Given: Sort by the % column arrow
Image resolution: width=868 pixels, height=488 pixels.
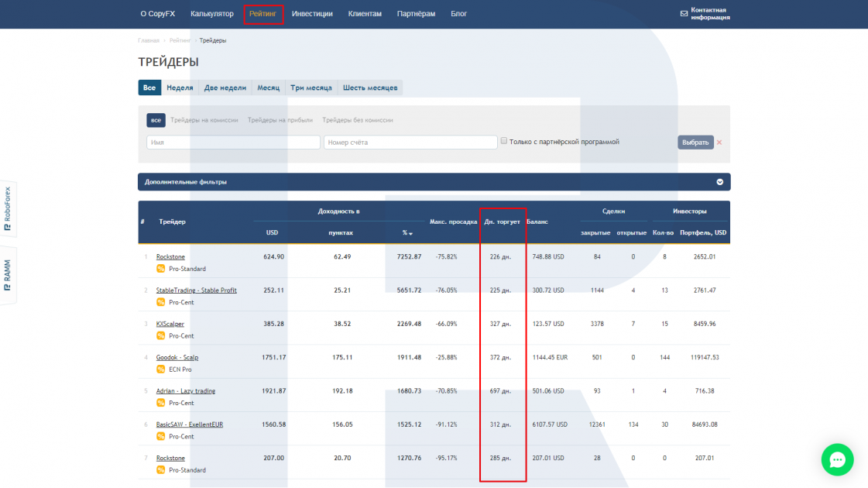Looking at the screenshot, I should click(410, 234).
